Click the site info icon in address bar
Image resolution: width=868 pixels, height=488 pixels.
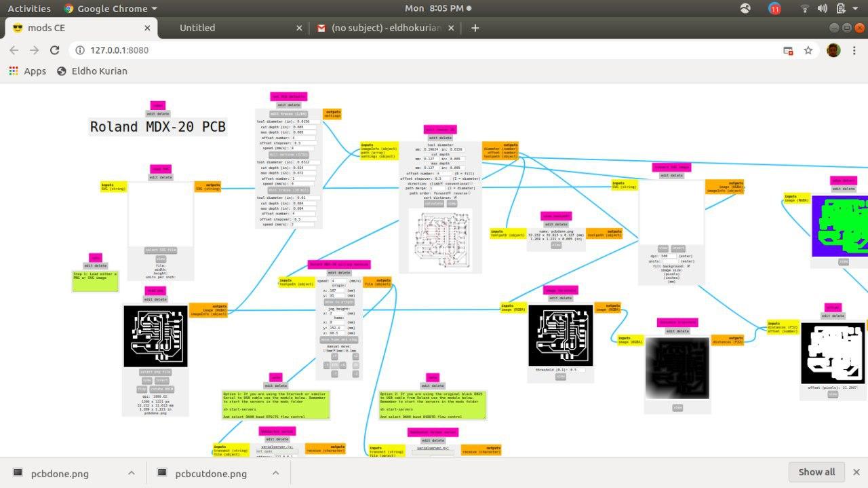pyautogui.click(x=79, y=50)
